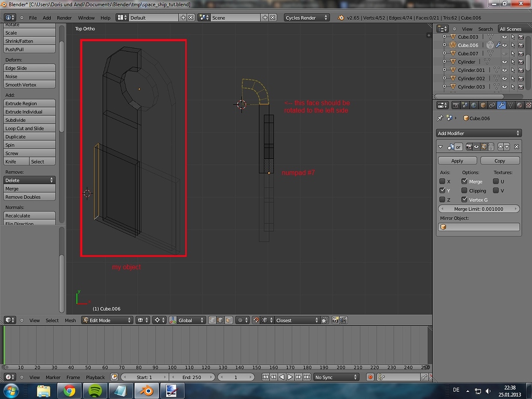Click the Merge Limit value slider

[478, 209]
